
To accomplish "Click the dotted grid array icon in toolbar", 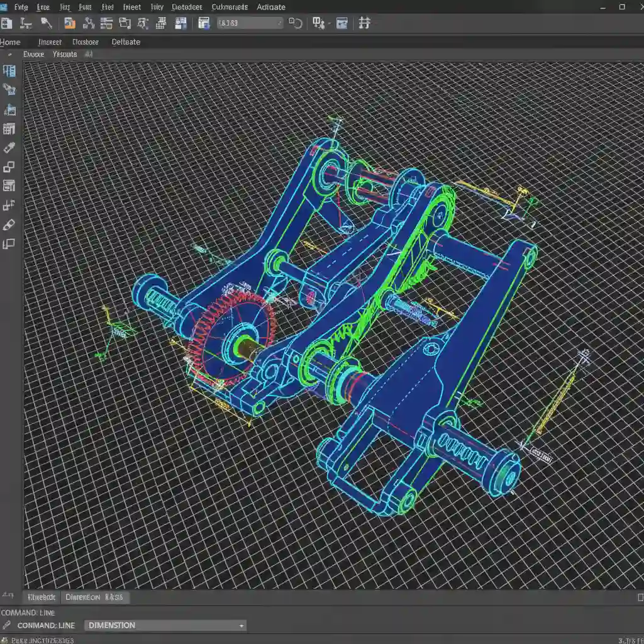I will pyautogui.click(x=161, y=23).
